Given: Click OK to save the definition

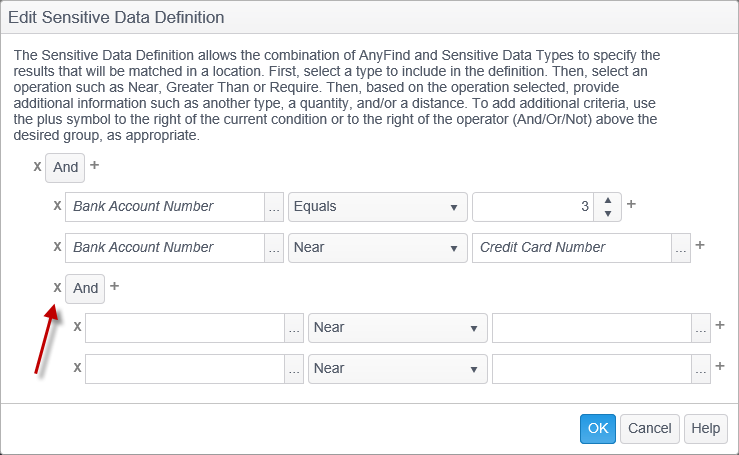Looking at the screenshot, I should click(x=597, y=428).
